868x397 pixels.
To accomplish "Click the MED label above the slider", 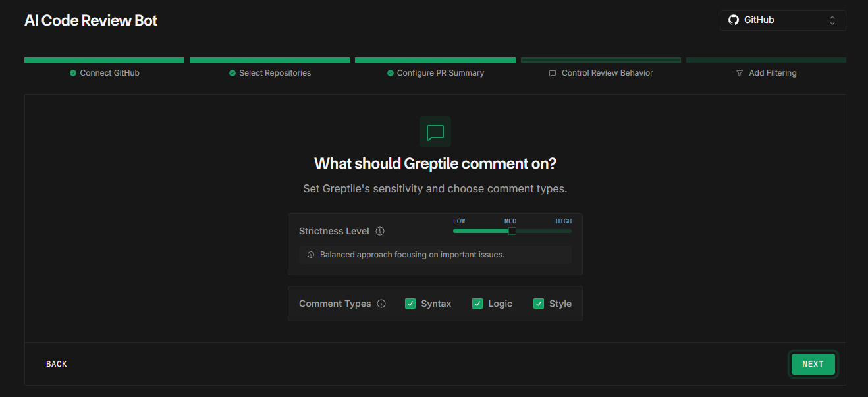I will [x=510, y=221].
